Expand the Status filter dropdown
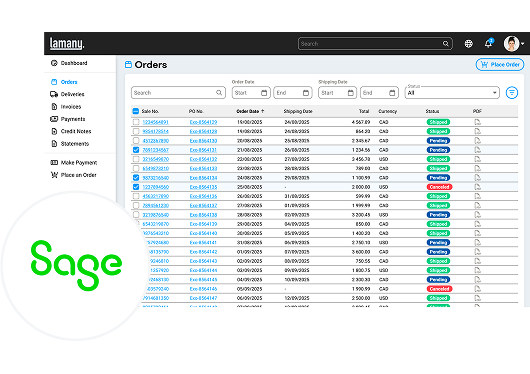This screenshot has height=374, width=530. tap(452, 93)
